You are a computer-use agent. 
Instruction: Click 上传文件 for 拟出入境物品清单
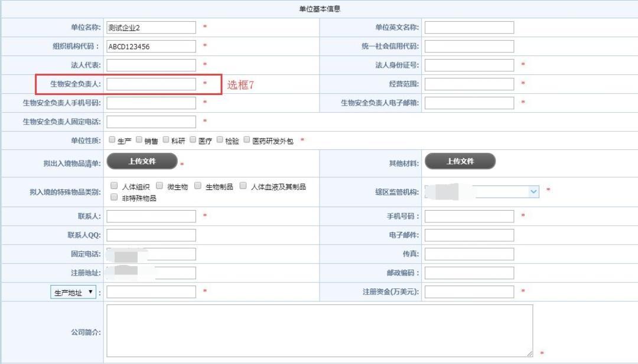pyautogui.click(x=142, y=160)
